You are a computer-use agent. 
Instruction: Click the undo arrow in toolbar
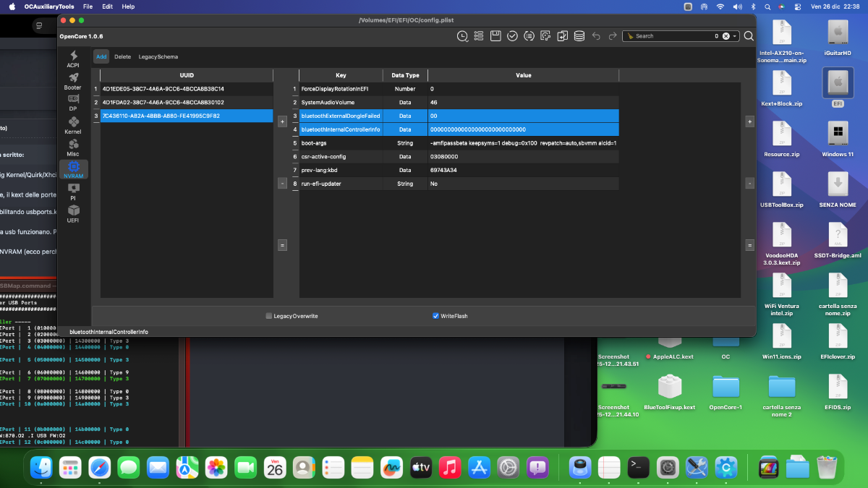pos(596,35)
